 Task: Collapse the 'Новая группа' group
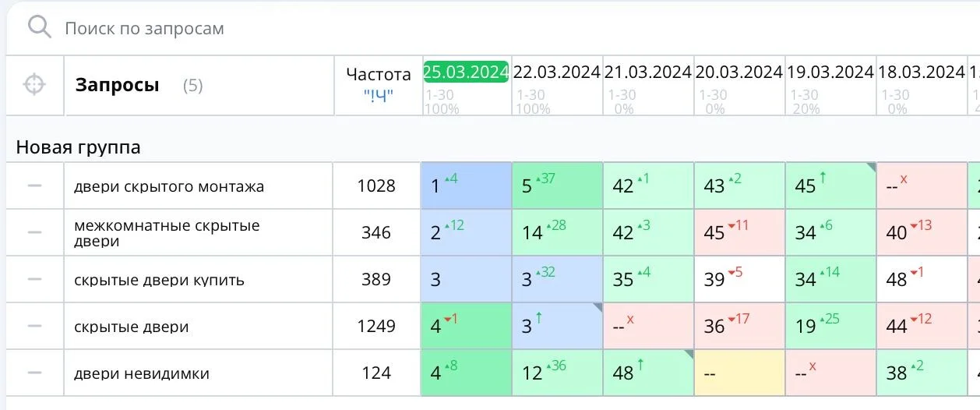(x=78, y=147)
